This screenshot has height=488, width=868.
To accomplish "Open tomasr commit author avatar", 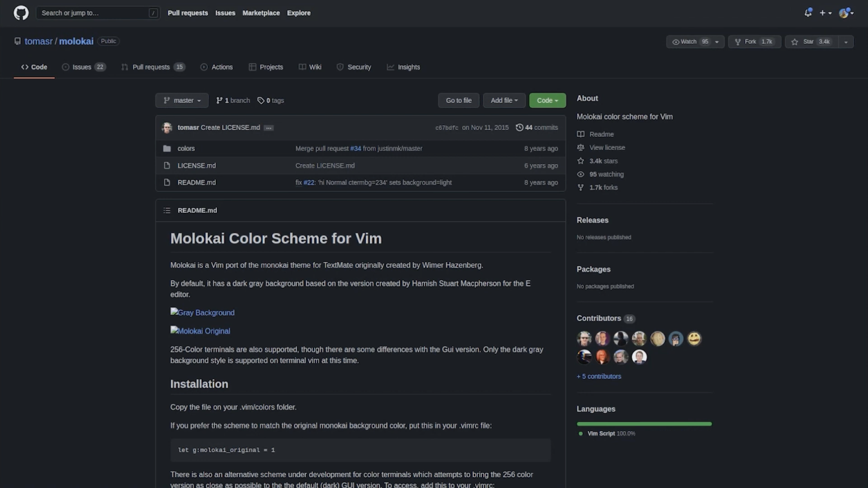I will tap(167, 127).
